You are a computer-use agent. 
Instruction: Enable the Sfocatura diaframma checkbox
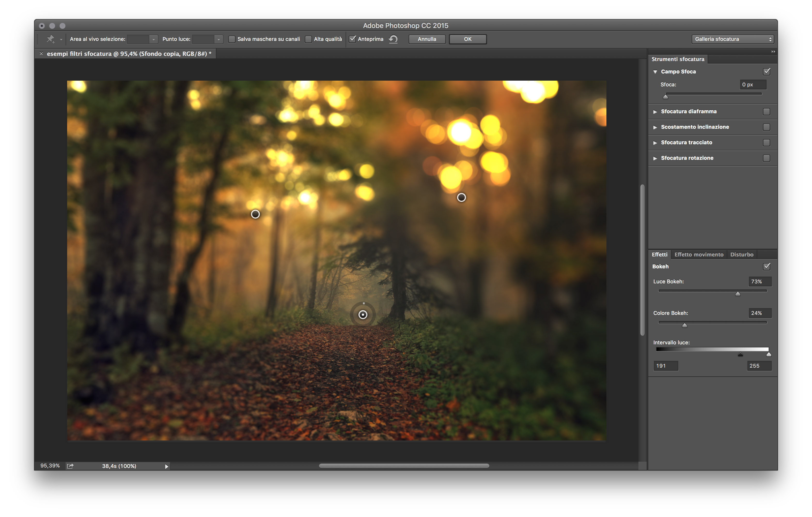pos(767,112)
